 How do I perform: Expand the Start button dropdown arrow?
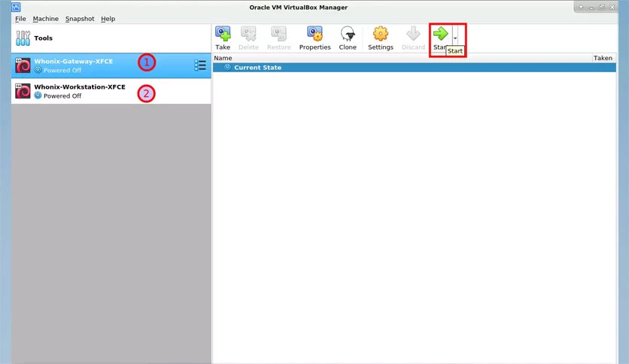[455, 38]
